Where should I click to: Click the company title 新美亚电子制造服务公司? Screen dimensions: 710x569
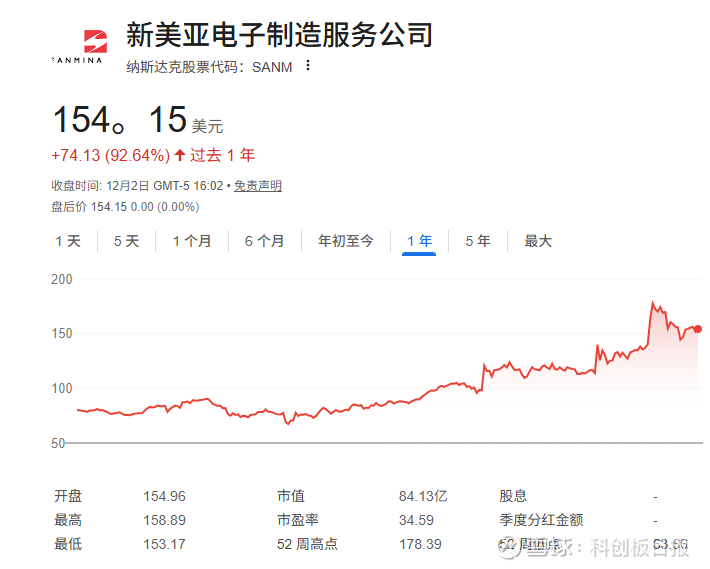coord(279,35)
